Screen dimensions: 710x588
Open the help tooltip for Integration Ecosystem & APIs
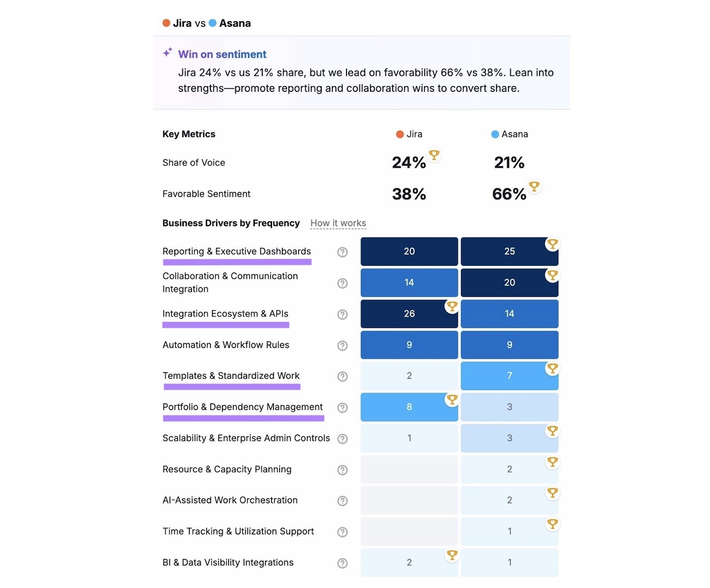pyautogui.click(x=342, y=314)
